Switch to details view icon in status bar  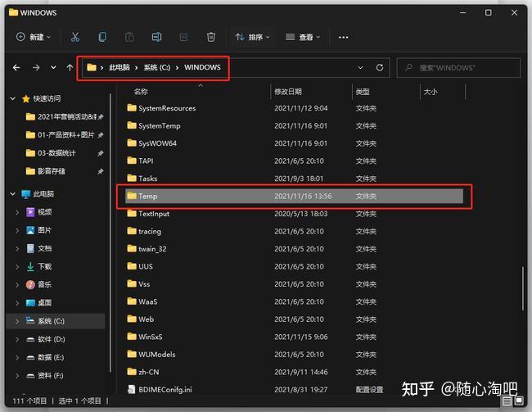(x=507, y=401)
